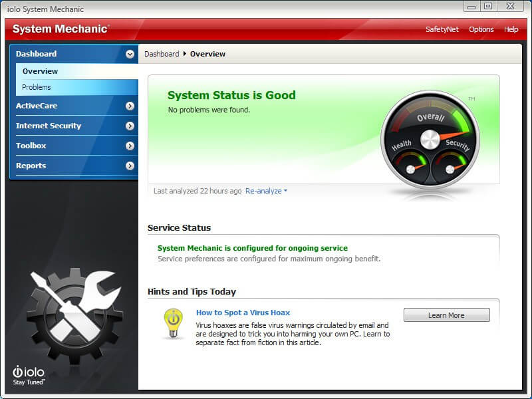This screenshot has height=399, width=532.
Task: Open the Options menu
Action: [481, 29]
